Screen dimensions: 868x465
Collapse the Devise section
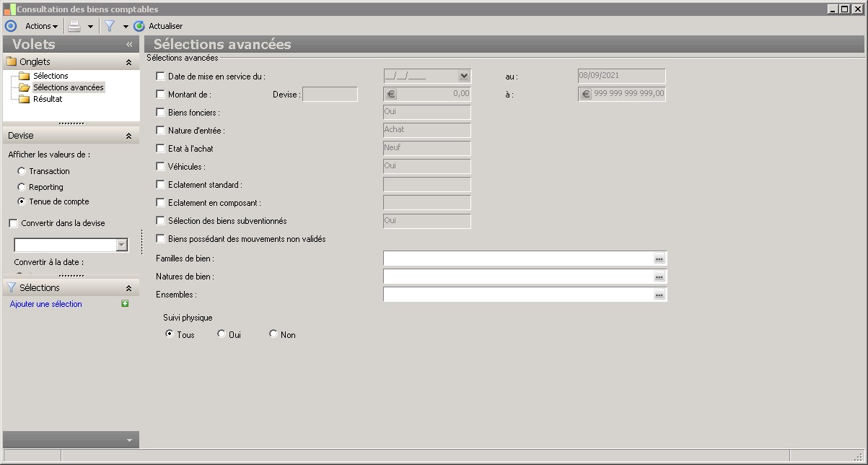pos(128,136)
